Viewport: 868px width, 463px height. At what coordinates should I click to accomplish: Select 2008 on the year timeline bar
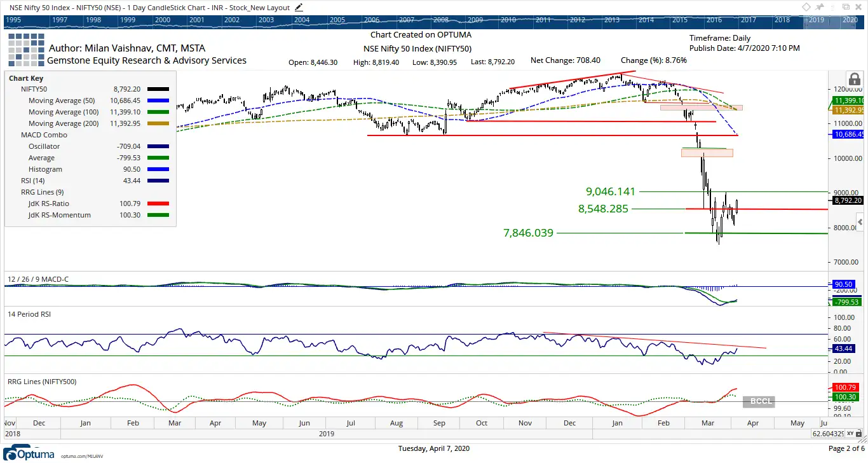(x=440, y=20)
